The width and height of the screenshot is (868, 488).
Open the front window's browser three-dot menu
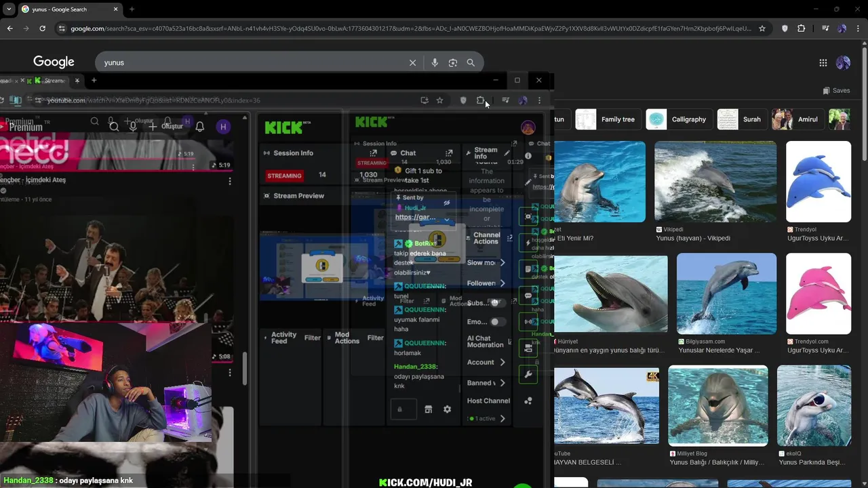point(539,100)
